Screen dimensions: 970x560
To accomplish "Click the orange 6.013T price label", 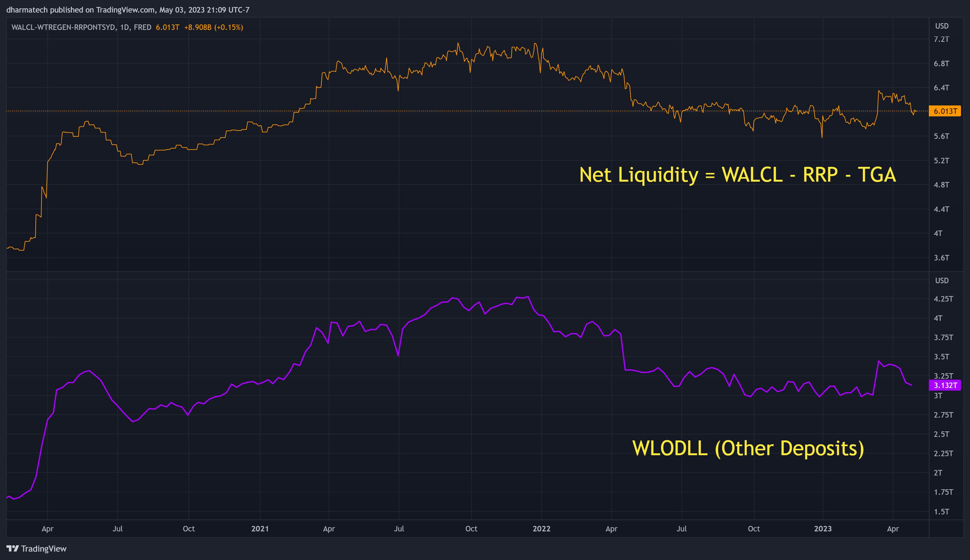I will [x=945, y=111].
